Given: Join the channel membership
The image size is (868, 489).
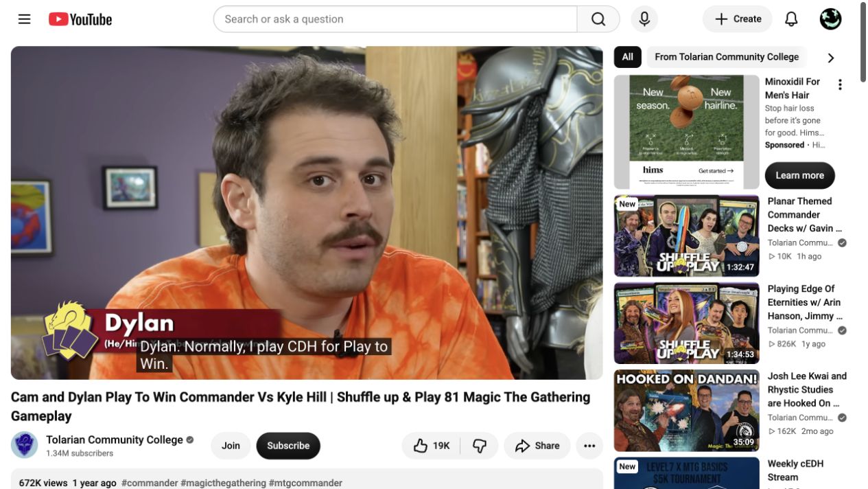Looking at the screenshot, I should pyautogui.click(x=231, y=446).
